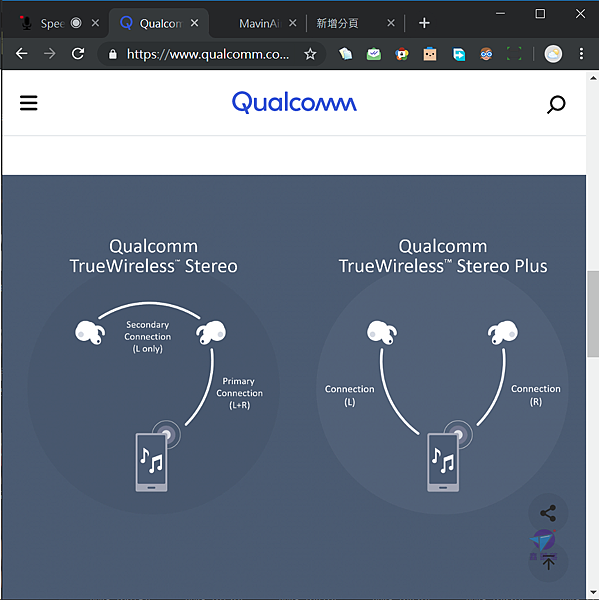
Task: Click the scrollbar up arrow
Action: coord(593,78)
